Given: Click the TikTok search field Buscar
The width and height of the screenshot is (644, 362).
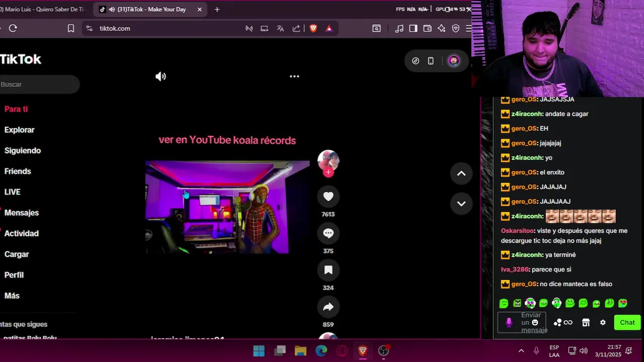Looking at the screenshot, I should 39,84.
